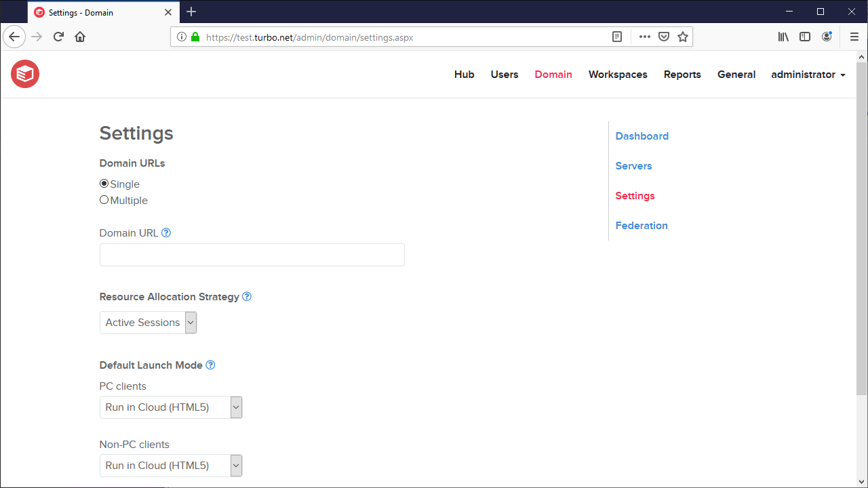Select the Single domain URLs option
This screenshot has height=488, width=868.
pyautogui.click(x=104, y=183)
